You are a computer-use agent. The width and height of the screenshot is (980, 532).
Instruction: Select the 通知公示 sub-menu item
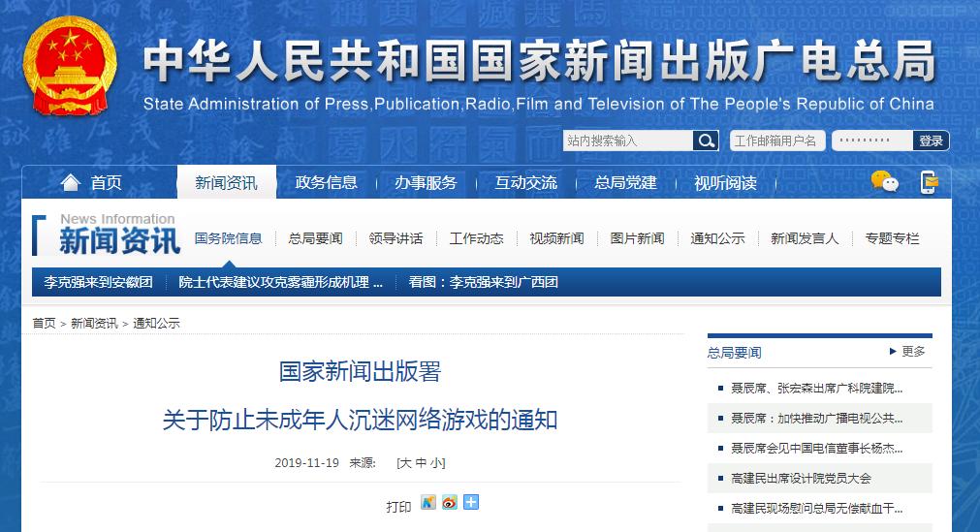[717, 238]
